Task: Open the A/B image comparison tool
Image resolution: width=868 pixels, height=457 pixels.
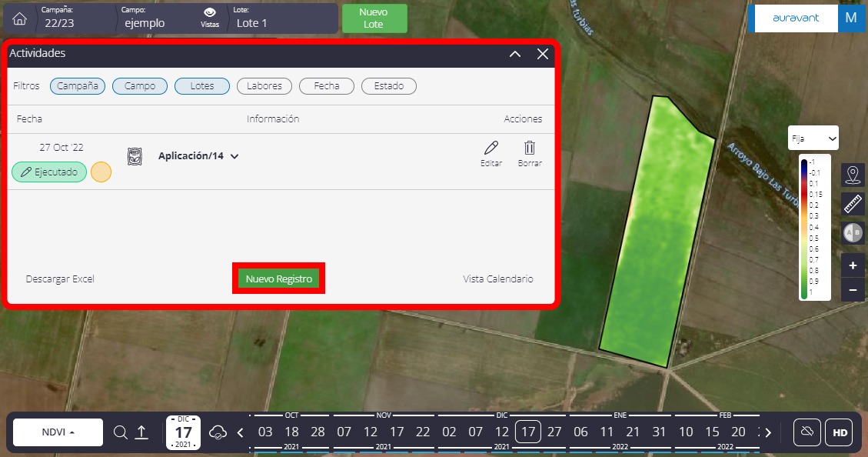Action: pos(853,232)
